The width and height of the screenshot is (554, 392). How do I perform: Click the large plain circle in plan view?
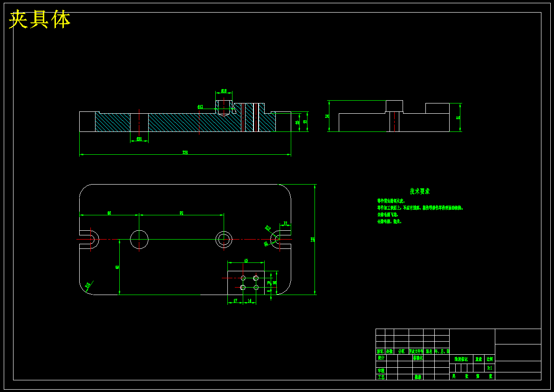139,239
